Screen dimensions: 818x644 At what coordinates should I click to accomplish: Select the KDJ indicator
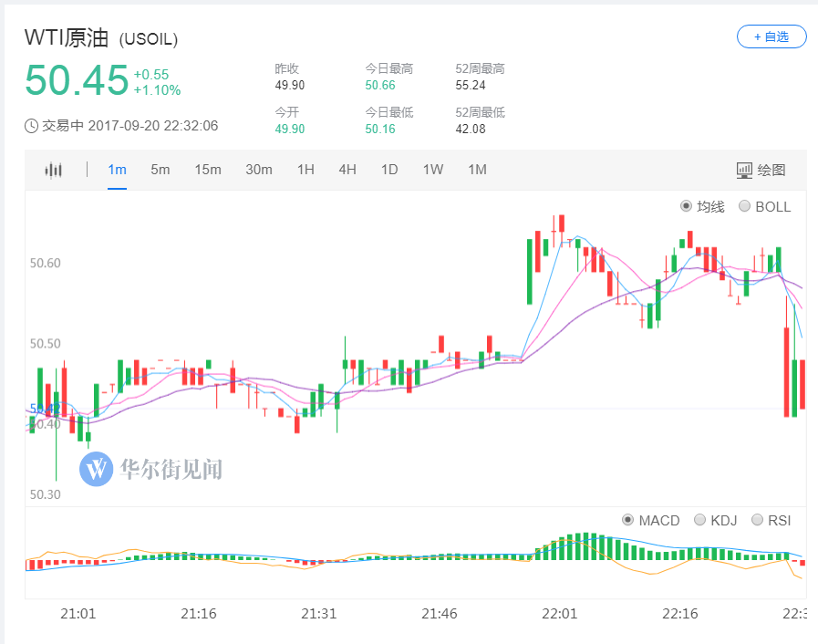[x=699, y=520]
